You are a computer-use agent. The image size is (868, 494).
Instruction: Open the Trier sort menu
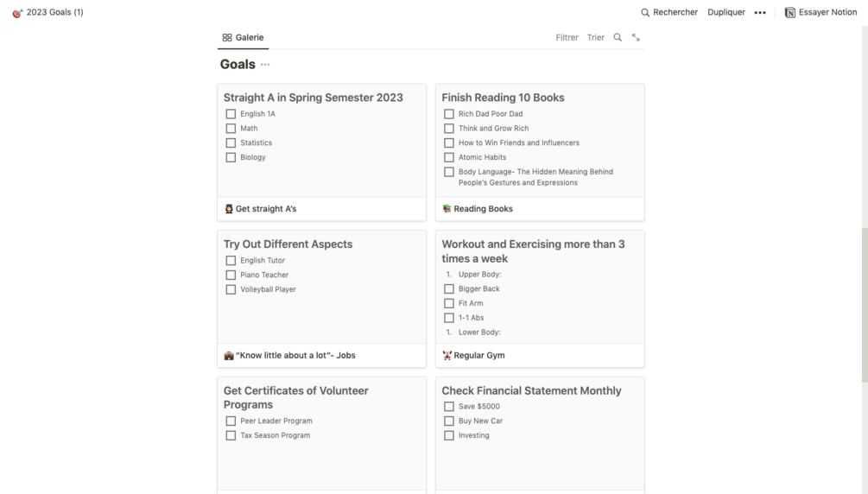tap(596, 37)
